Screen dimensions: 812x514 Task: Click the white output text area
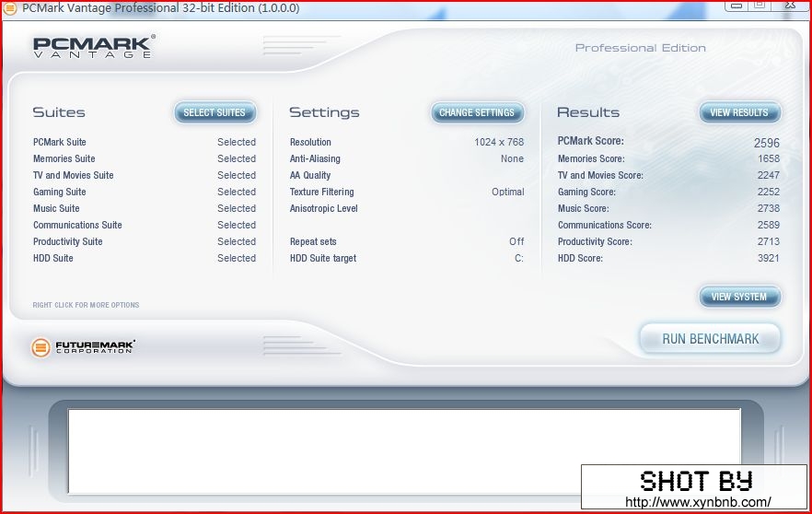point(404,450)
